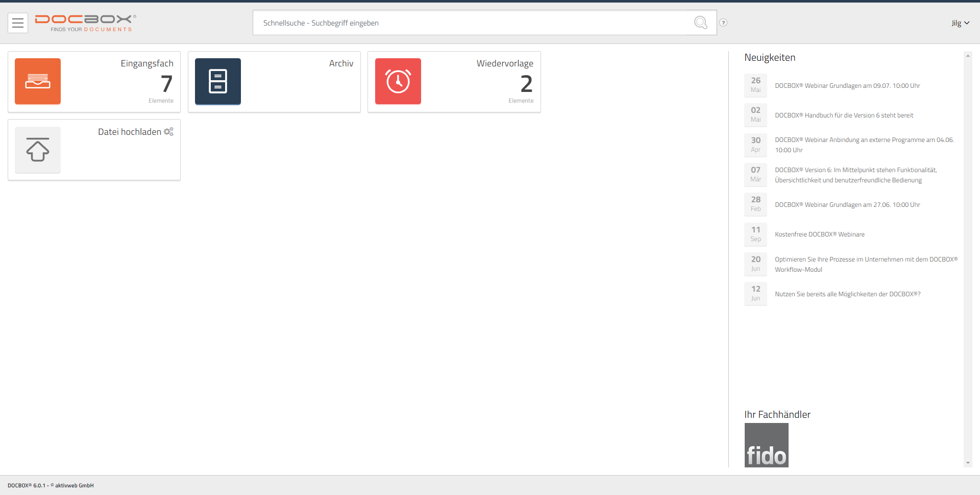
Task: Click the fido Fachhändler logo
Action: pos(766,445)
